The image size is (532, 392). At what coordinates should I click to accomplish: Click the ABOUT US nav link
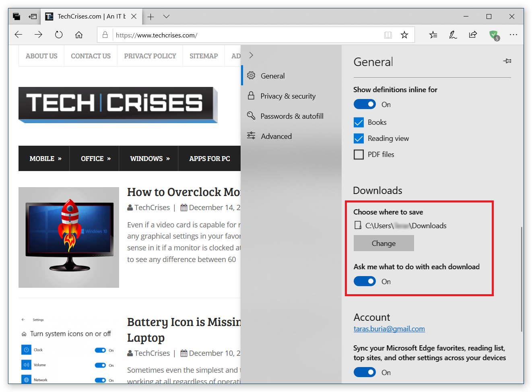pos(41,56)
